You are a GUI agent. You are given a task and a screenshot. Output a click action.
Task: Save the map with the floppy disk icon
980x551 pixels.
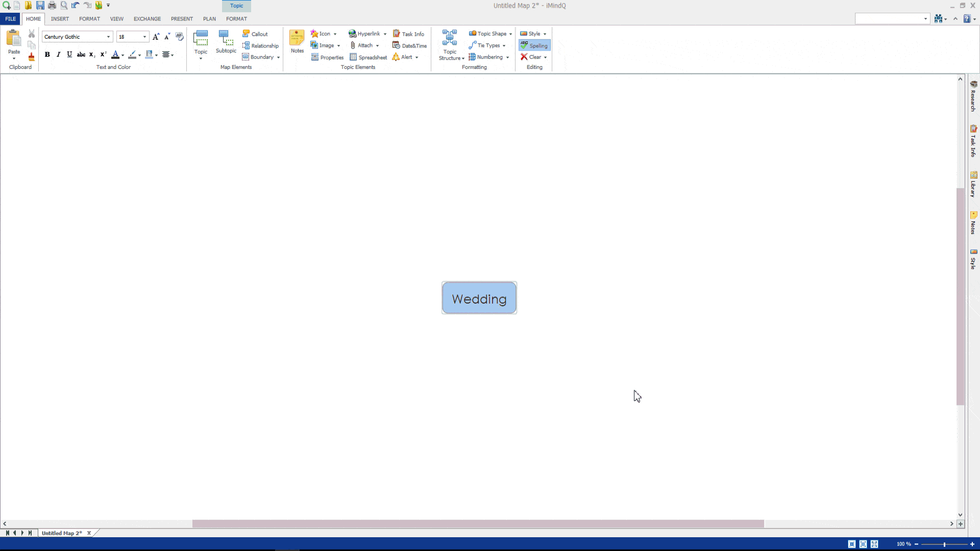click(x=40, y=5)
